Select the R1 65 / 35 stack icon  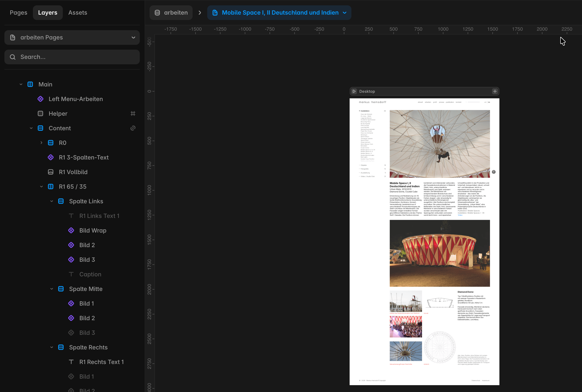click(51, 187)
